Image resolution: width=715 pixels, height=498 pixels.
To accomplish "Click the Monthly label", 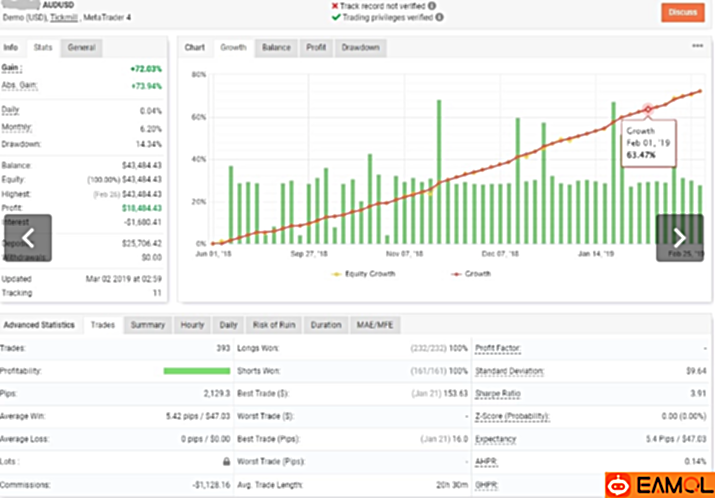I will click(17, 128).
